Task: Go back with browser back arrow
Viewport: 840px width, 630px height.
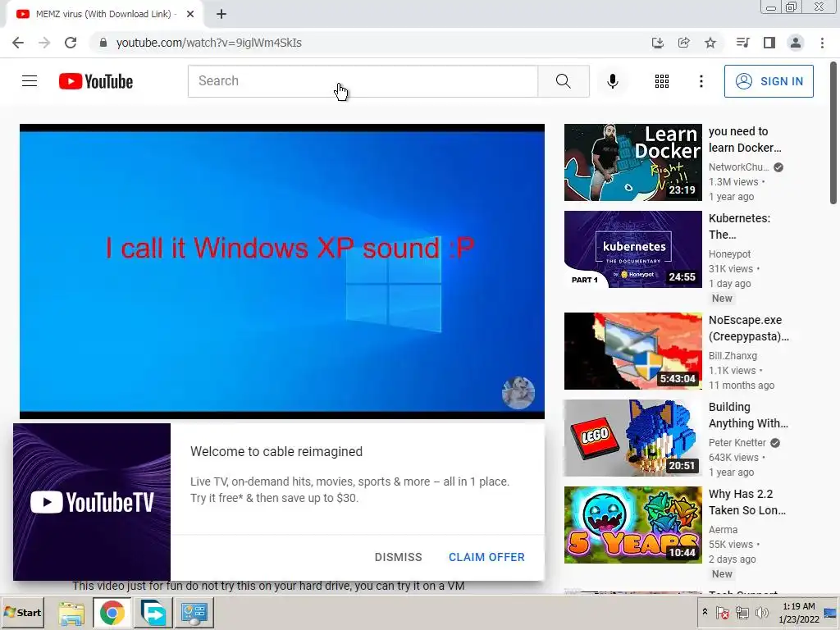Action: (18, 43)
